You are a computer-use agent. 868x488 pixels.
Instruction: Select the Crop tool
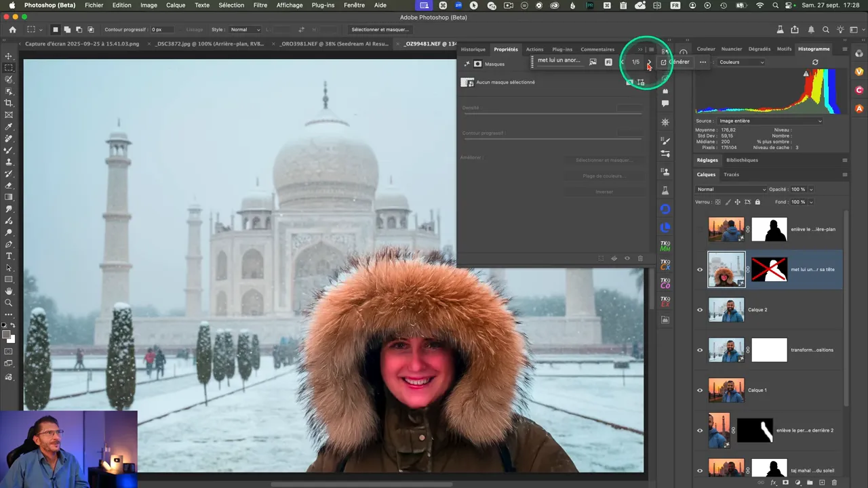[9, 103]
